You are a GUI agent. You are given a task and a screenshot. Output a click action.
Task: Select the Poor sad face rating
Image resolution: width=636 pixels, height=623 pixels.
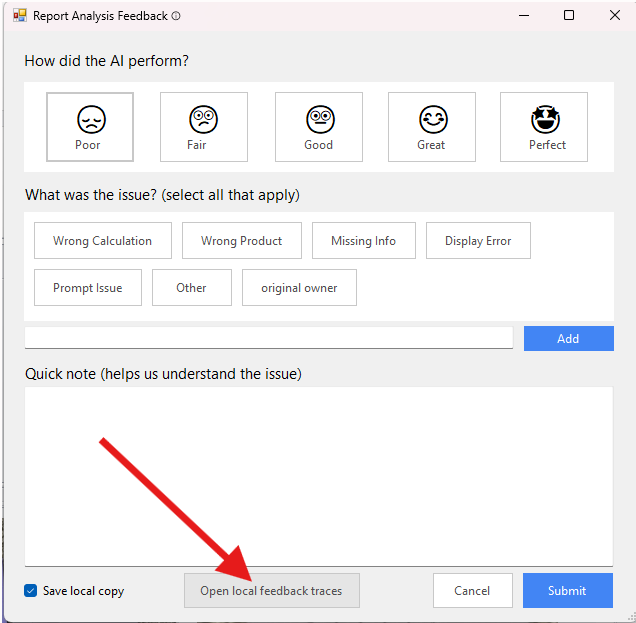(89, 127)
